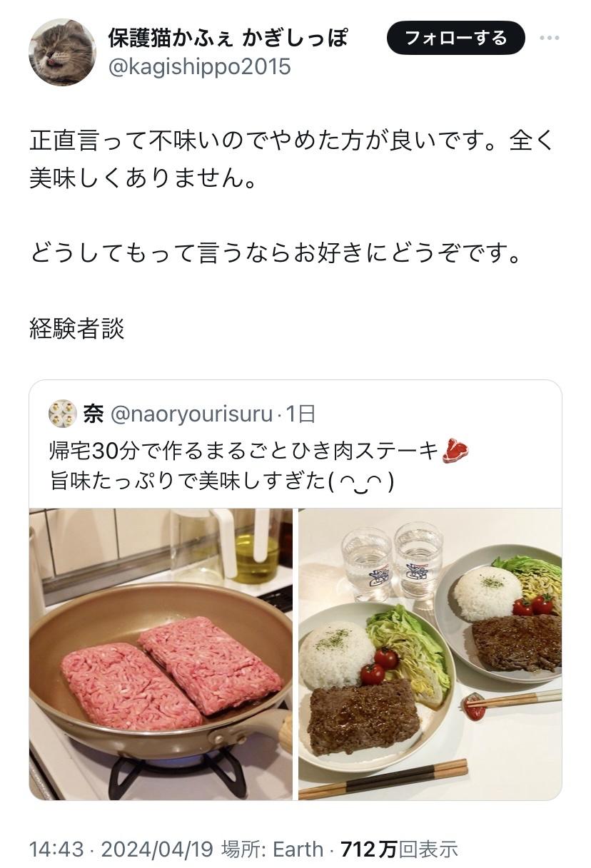Viewport: 591px width, 868px height.
Task: Click the 2024/04/19 post date
Action: pos(157,849)
